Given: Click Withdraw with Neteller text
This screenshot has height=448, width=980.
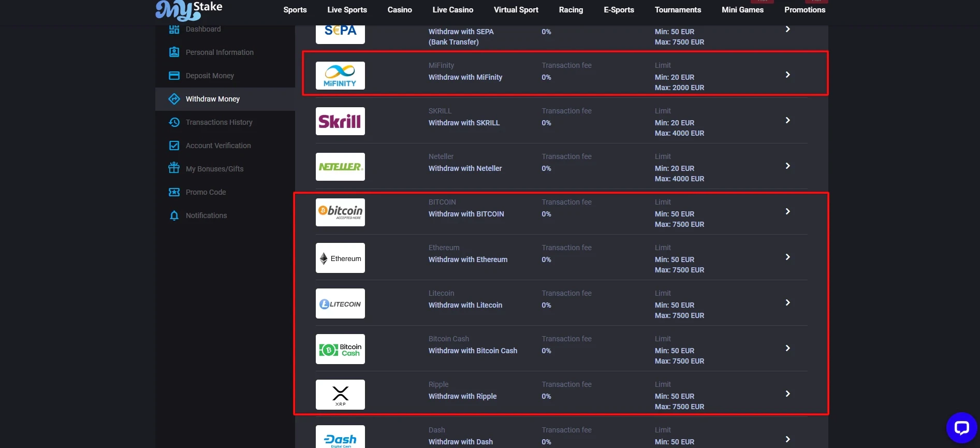Looking at the screenshot, I should pyautogui.click(x=465, y=168).
